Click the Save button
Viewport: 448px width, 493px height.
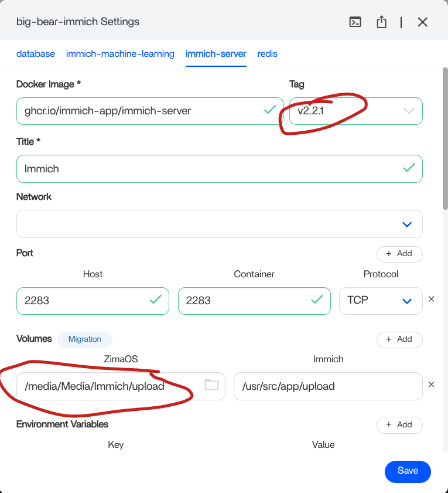(408, 471)
